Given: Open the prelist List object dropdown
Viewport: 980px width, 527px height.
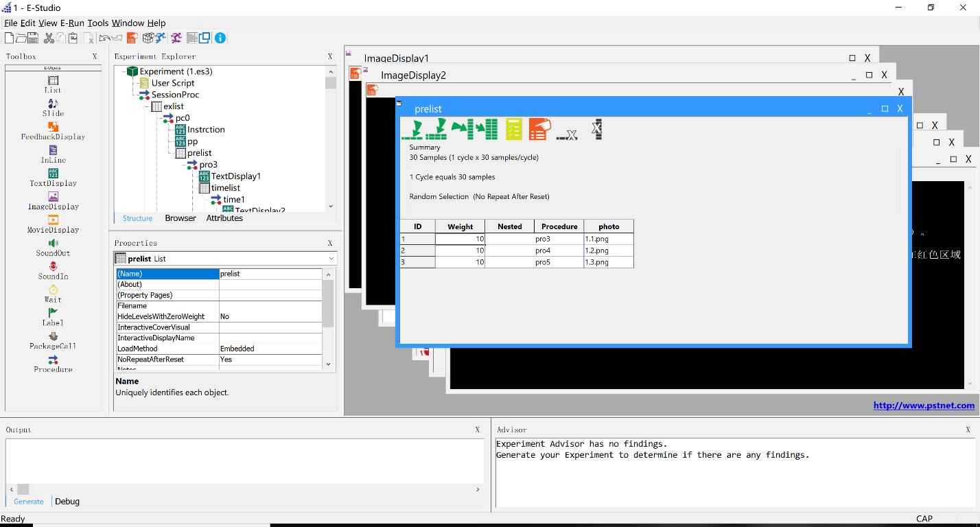Looking at the screenshot, I should click(331, 259).
